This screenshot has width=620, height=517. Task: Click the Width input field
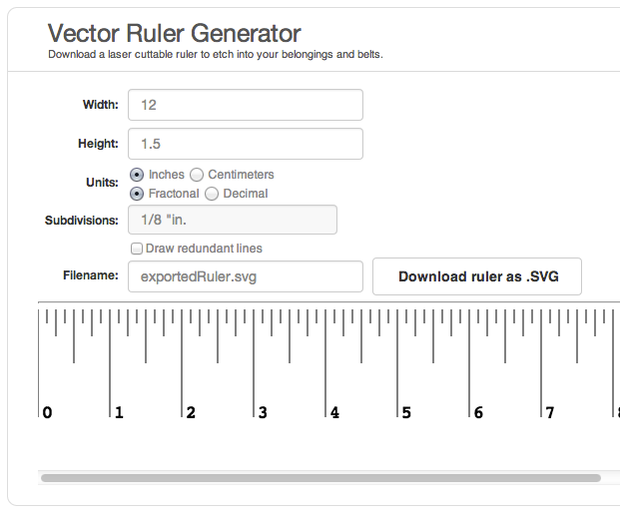coord(245,105)
